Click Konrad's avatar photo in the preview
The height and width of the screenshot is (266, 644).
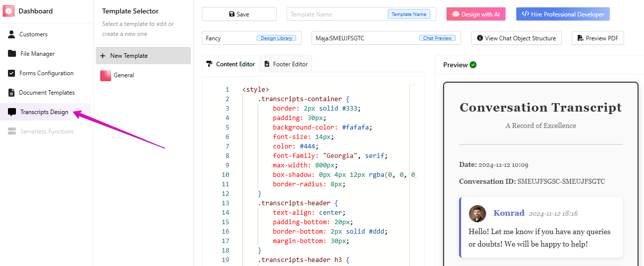(x=478, y=214)
